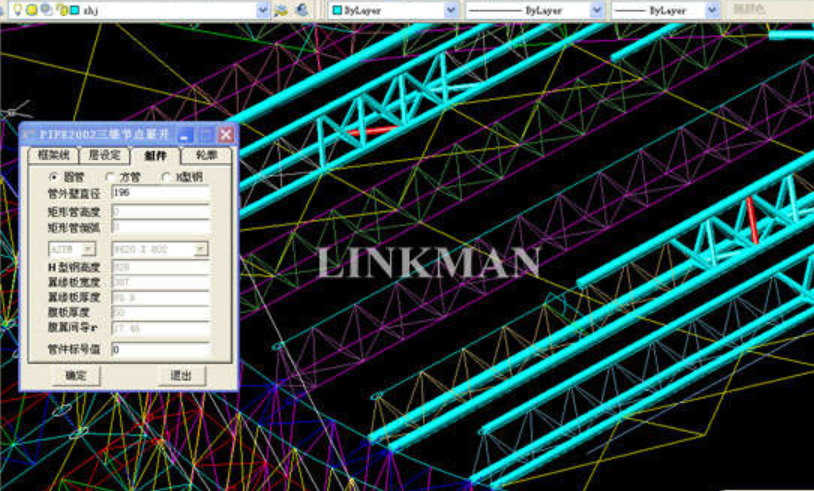Viewport: 814px width, 491px height.
Task: Open the greyed steel standard combo box
Action: click(72, 249)
